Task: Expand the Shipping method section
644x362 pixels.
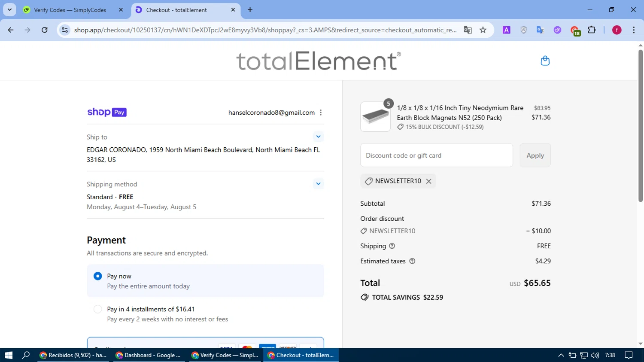Action: point(318,184)
